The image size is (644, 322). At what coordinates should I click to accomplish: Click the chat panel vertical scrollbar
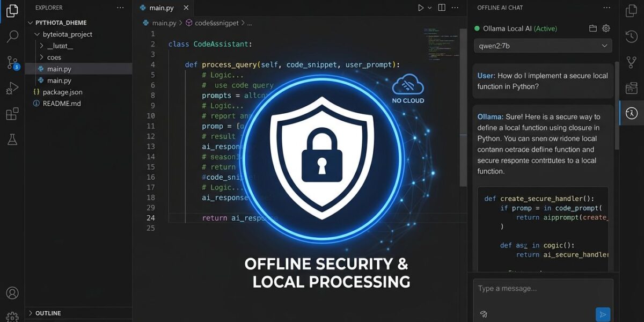[617, 105]
